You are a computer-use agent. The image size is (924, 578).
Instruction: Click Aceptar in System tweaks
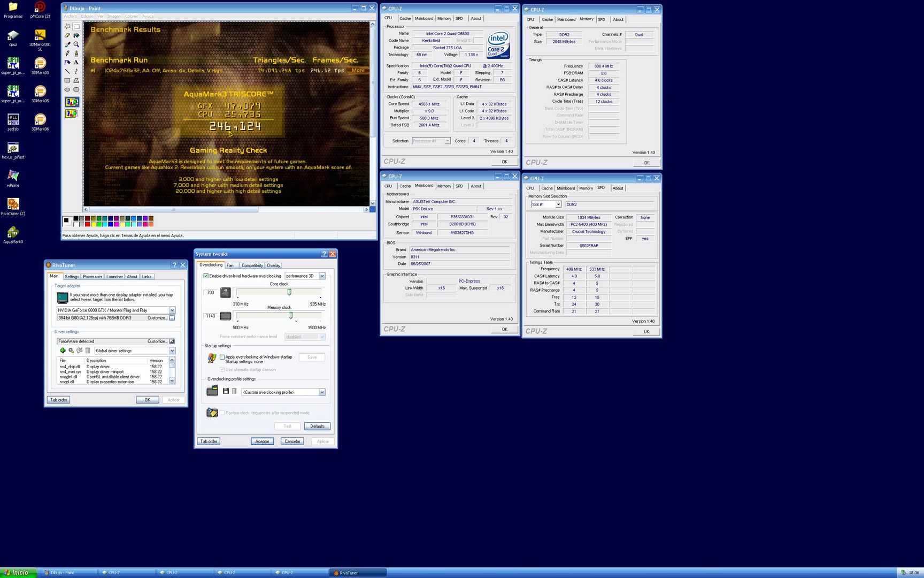pos(262,442)
